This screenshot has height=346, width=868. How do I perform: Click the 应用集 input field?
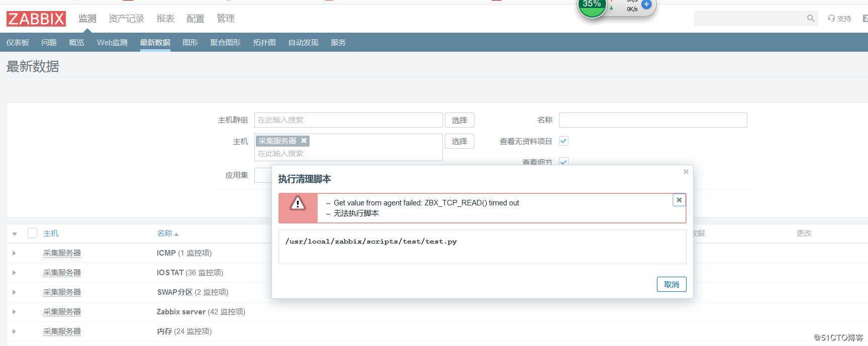[263, 175]
